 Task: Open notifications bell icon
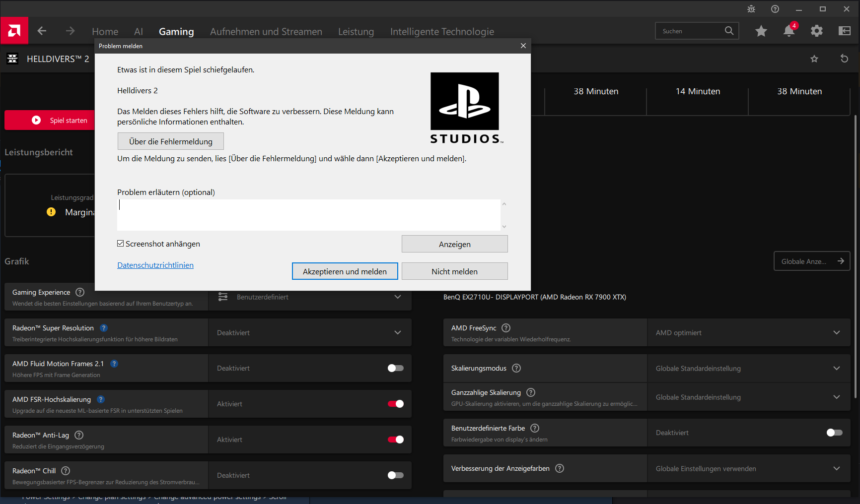pos(789,31)
